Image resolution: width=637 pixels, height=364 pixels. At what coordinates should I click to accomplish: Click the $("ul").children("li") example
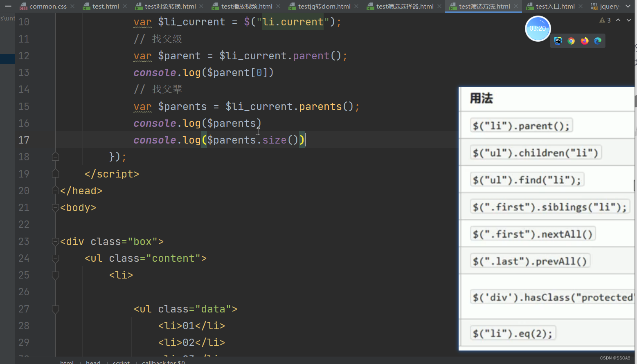536,153
